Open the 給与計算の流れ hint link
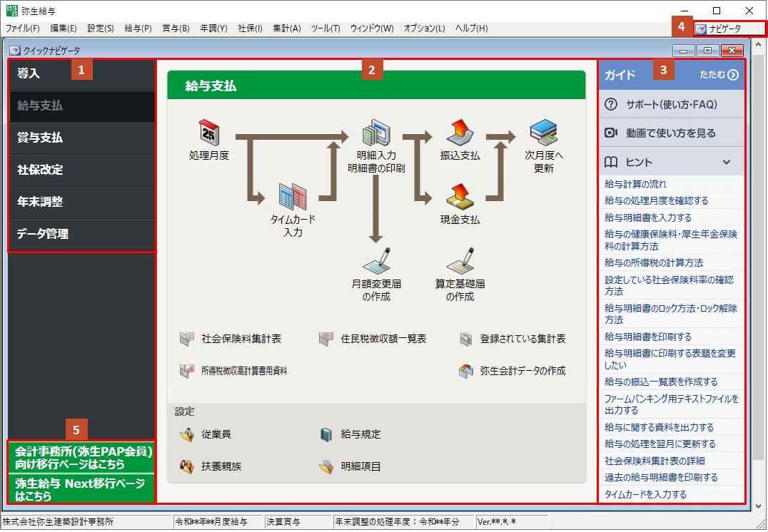This screenshot has height=532, width=768. (x=635, y=184)
